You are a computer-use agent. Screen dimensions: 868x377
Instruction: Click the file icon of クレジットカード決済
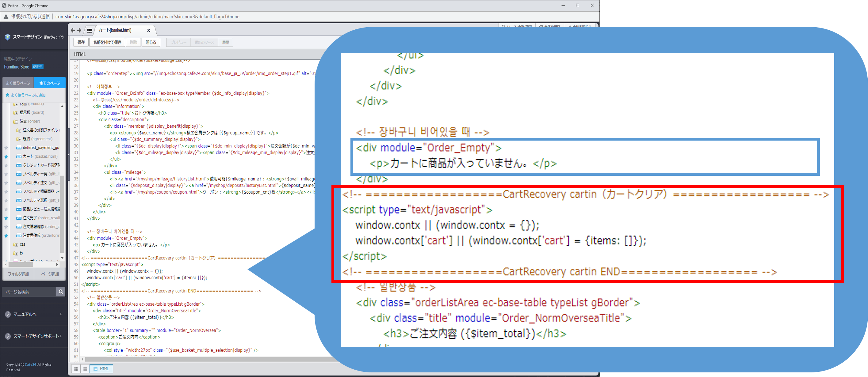click(19, 165)
